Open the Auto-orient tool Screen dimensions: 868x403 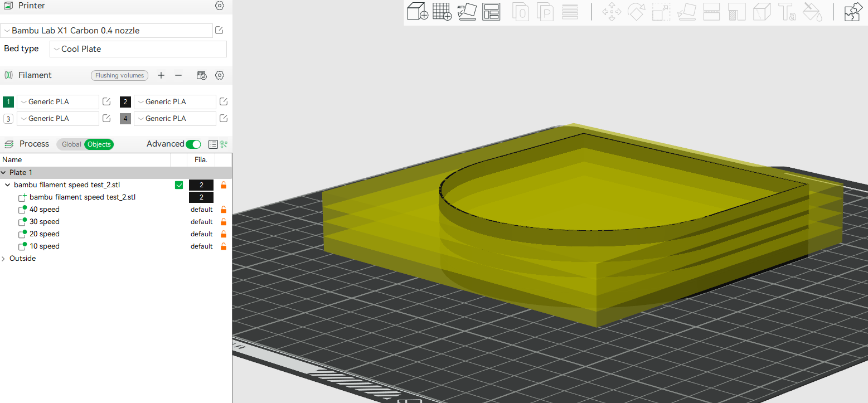pos(467,11)
